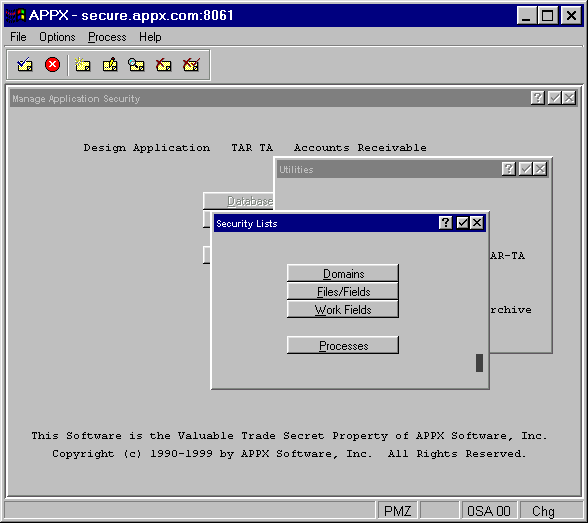Click the Accounts Receivable text
Image resolution: width=588 pixels, height=523 pixels.
tap(360, 148)
